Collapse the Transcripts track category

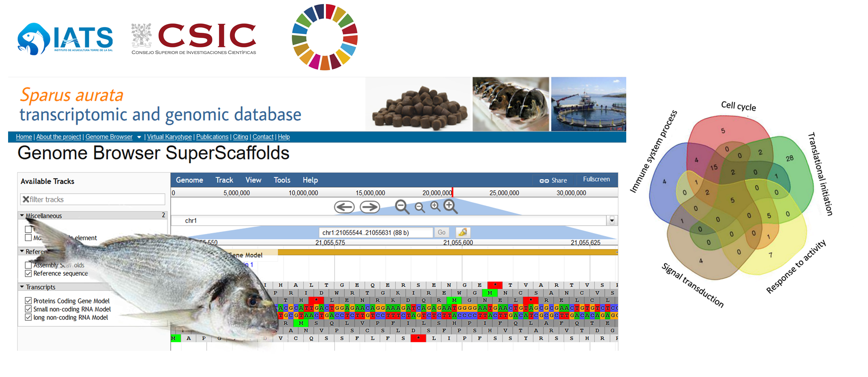click(x=22, y=287)
